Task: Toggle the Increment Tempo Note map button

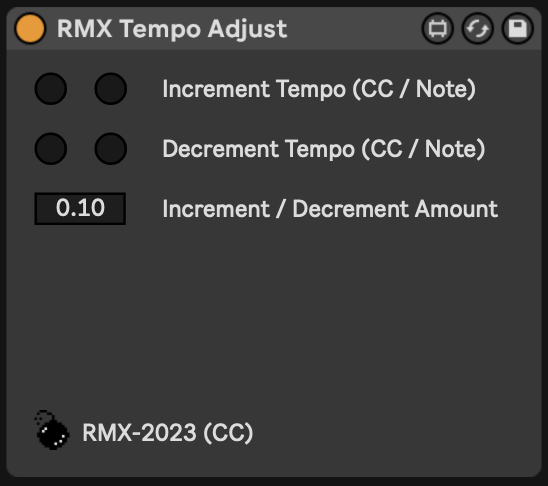Action: pos(111,89)
